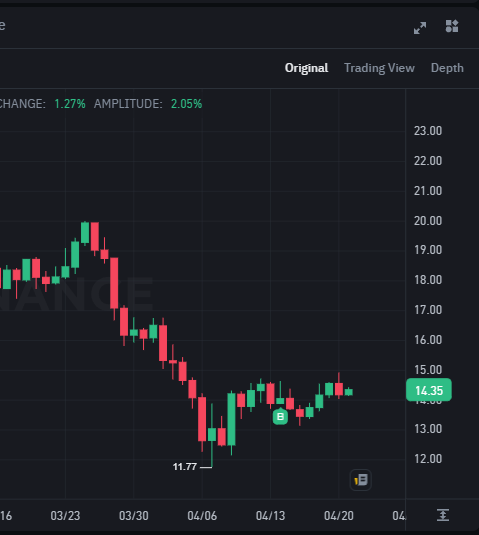Switch to the Original chart tab
This screenshot has height=535, width=479.
tap(306, 68)
